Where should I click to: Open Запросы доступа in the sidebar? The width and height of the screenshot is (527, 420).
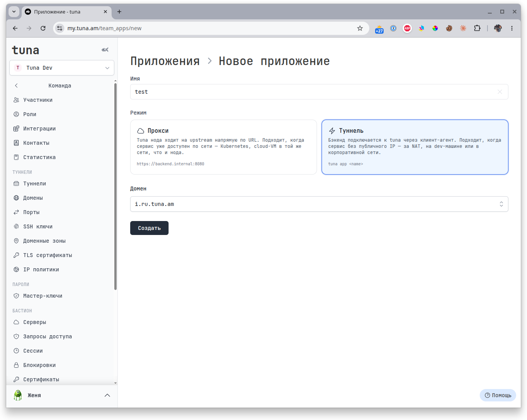pos(48,336)
